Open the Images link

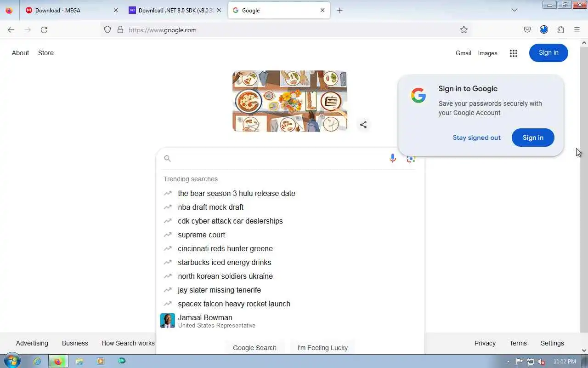click(487, 53)
